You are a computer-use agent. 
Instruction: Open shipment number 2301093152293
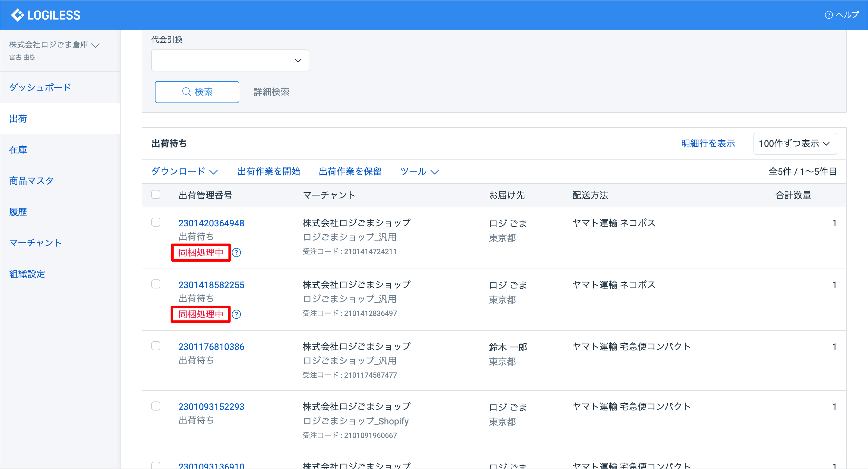pyautogui.click(x=211, y=407)
